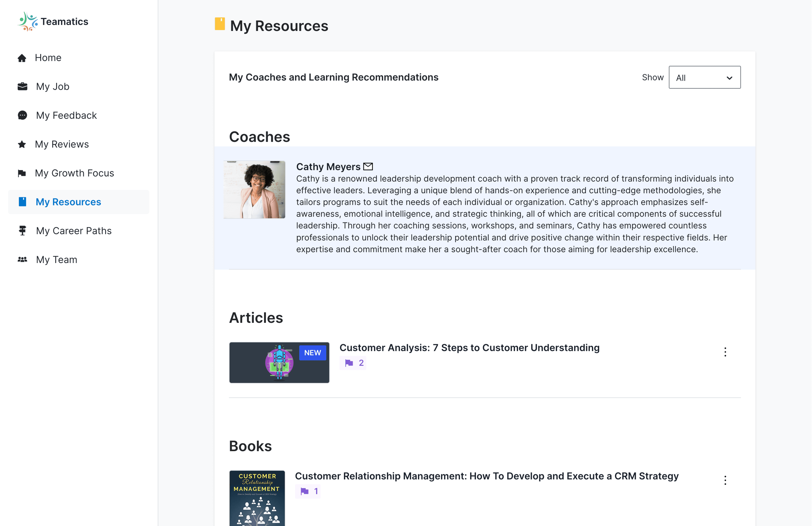The image size is (812, 526).
Task: Click the My Feedback chat bubble icon
Action: point(22,115)
